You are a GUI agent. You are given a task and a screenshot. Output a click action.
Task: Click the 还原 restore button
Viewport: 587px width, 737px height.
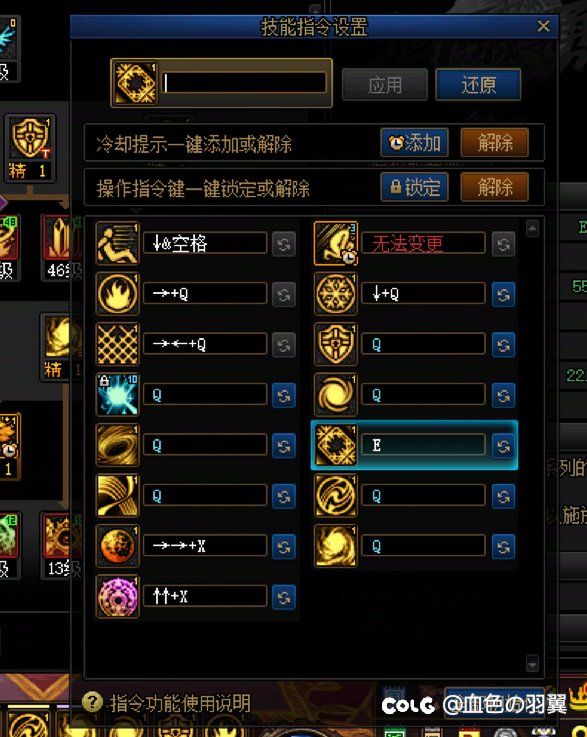[x=478, y=85]
